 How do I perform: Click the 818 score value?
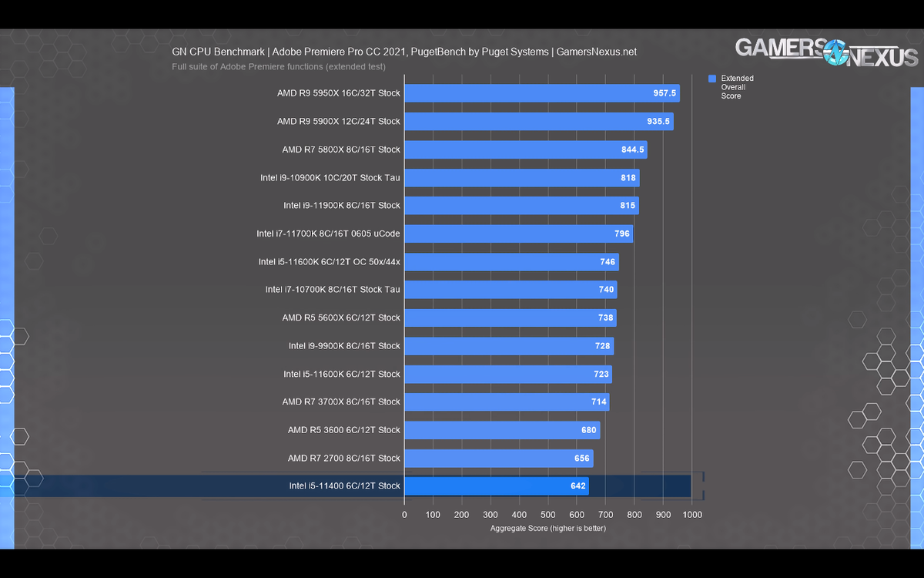(x=628, y=178)
